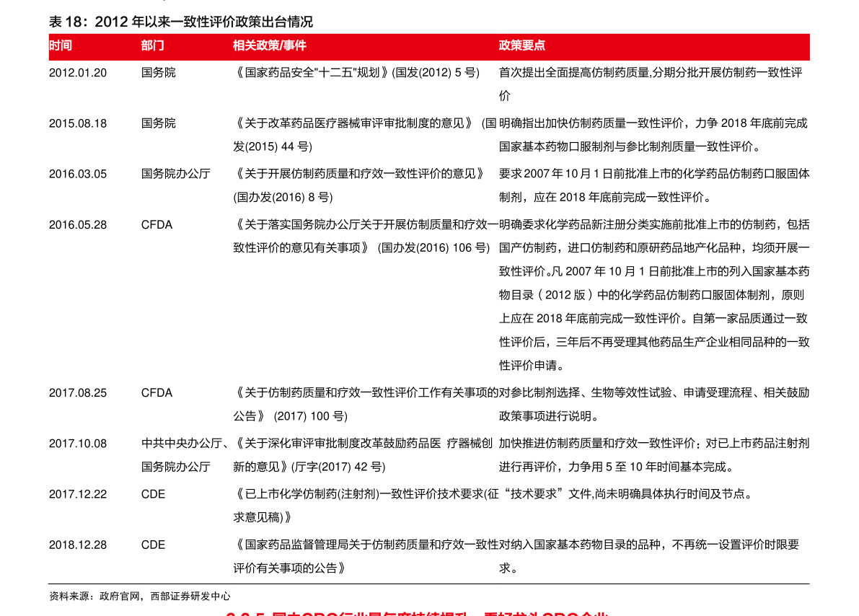Click the 相关政策/事件 column header

coord(269,45)
